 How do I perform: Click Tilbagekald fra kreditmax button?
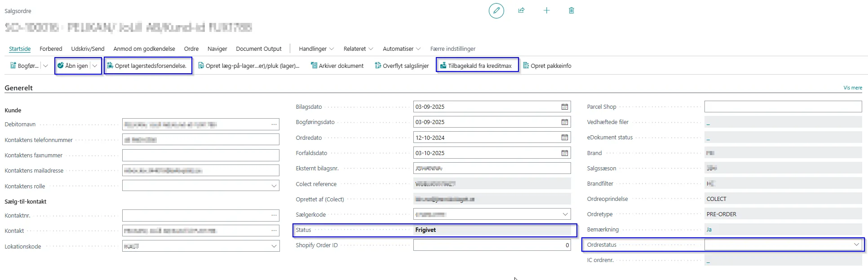click(476, 66)
